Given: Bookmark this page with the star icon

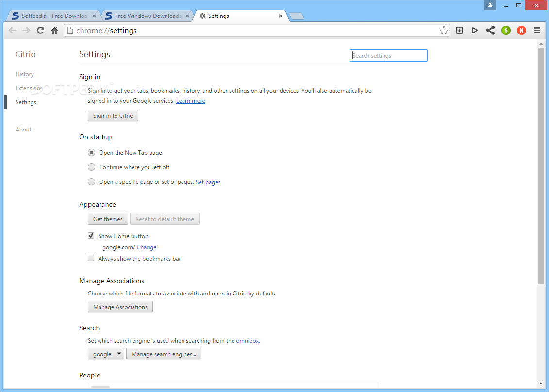Looking at the screenshot, I should pyautogui.click(x=444, y=31).
